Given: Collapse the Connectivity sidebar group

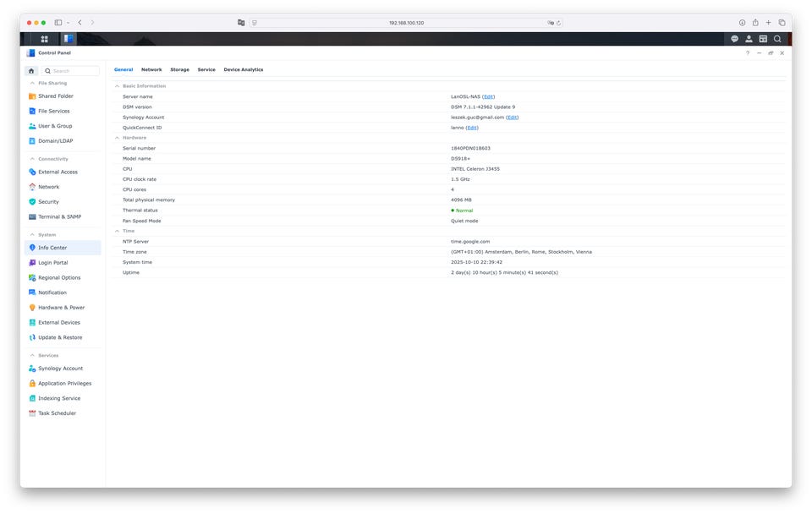Looking at the screenshot, I should pos(32,159).
